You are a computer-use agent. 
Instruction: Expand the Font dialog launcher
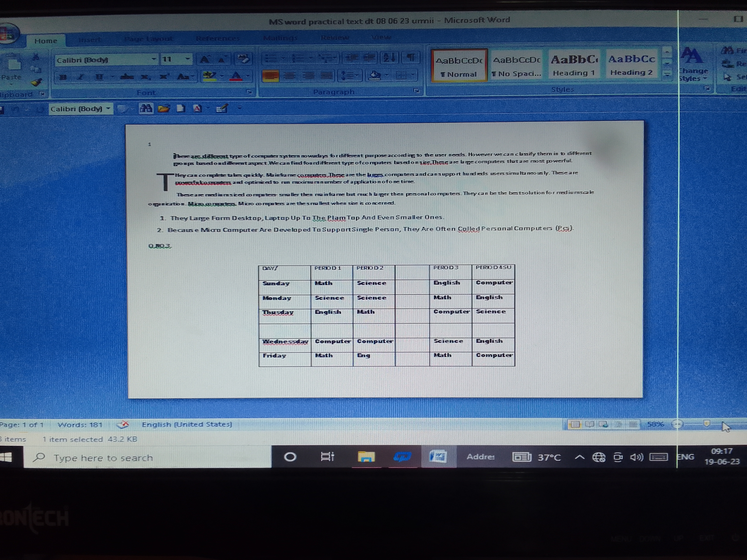tap(249, 92)
